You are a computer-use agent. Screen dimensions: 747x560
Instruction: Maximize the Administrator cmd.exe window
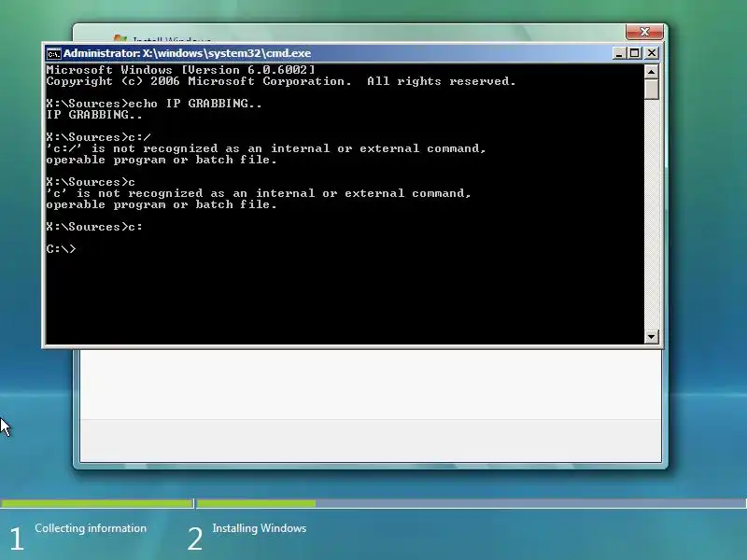pyautogui.click(x=635, y=53)
